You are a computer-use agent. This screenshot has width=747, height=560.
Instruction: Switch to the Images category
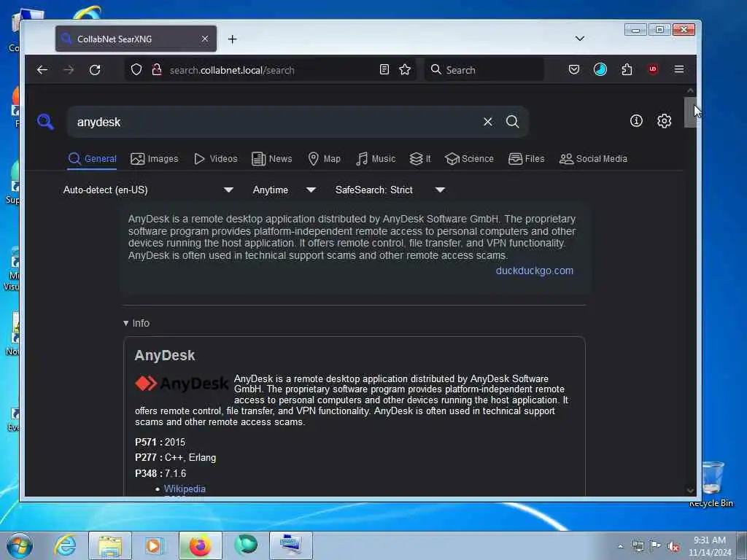155,158
